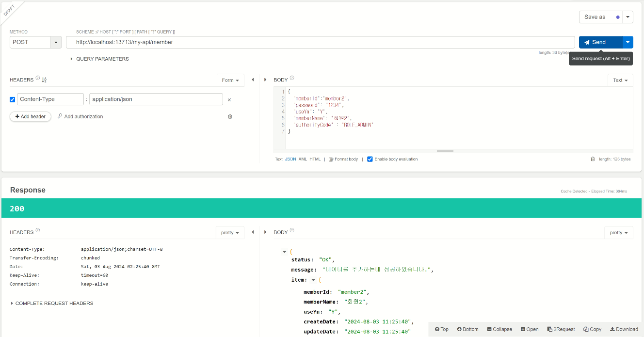Click the right arrow before response BODY label

(265, 232)
